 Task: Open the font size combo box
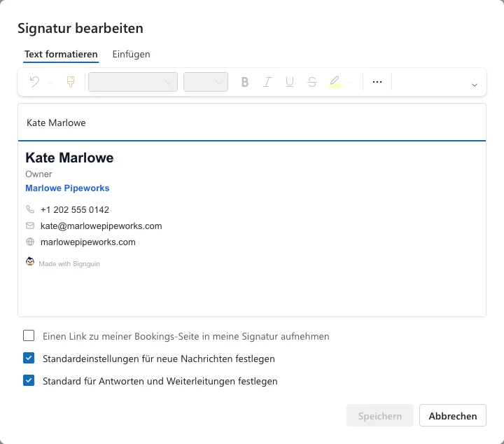click(206, 82)
